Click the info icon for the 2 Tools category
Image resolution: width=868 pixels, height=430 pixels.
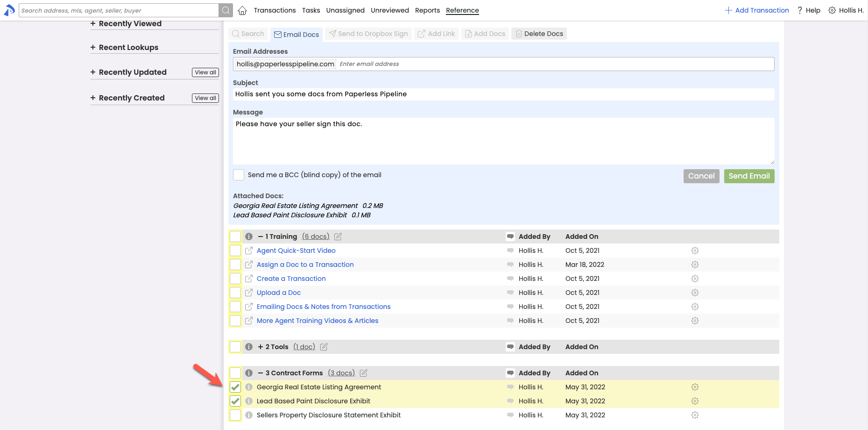(249, 347)
